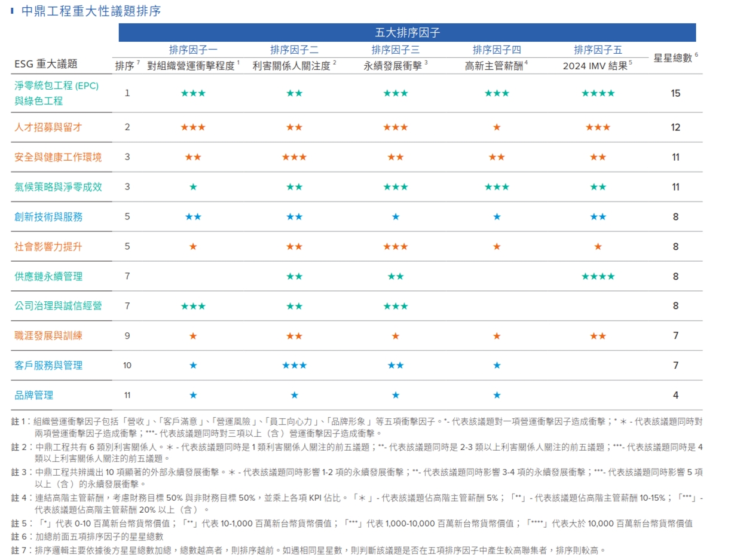Click the star total 8 for 供應鏈永續管理
This screenshot has height=560, width=731.
[x=675, y=276]
